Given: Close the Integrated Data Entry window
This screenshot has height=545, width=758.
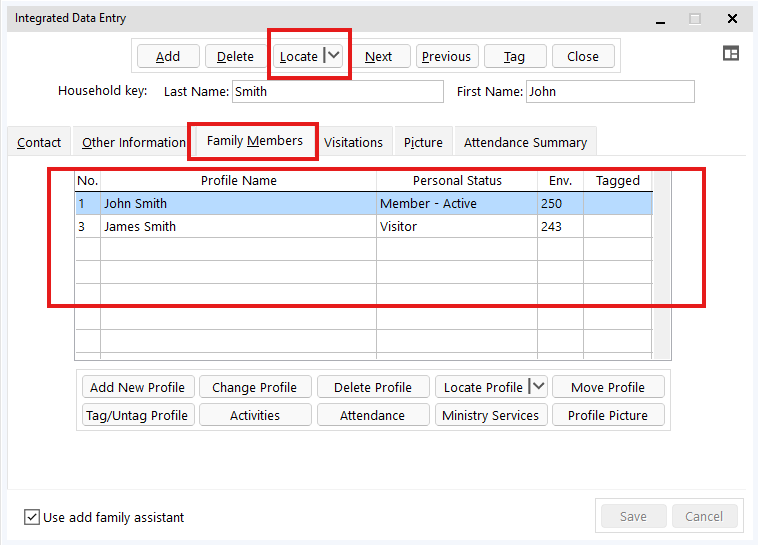Looking at the screenshot, I should [733, 18].
